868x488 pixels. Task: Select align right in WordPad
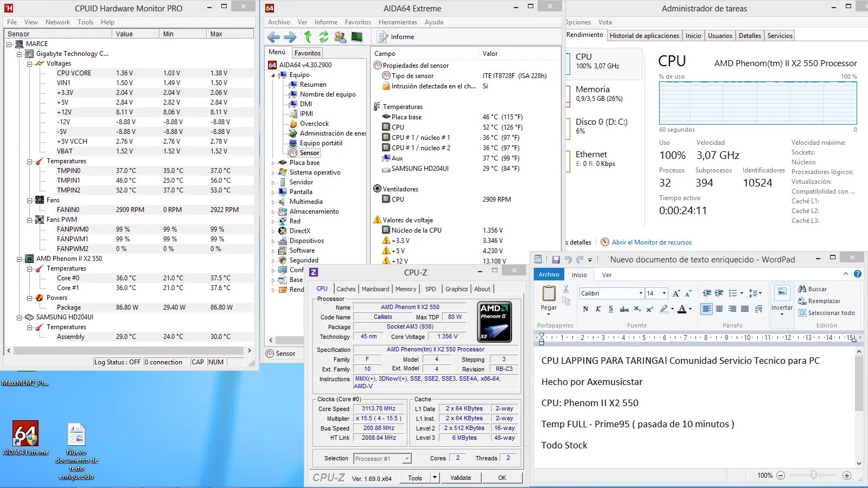(732, 309)
